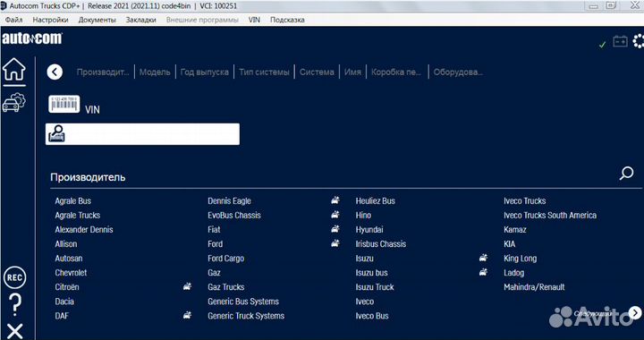Click the loading spinner icon at top right

pyautogui.click(x=639, y=41)
